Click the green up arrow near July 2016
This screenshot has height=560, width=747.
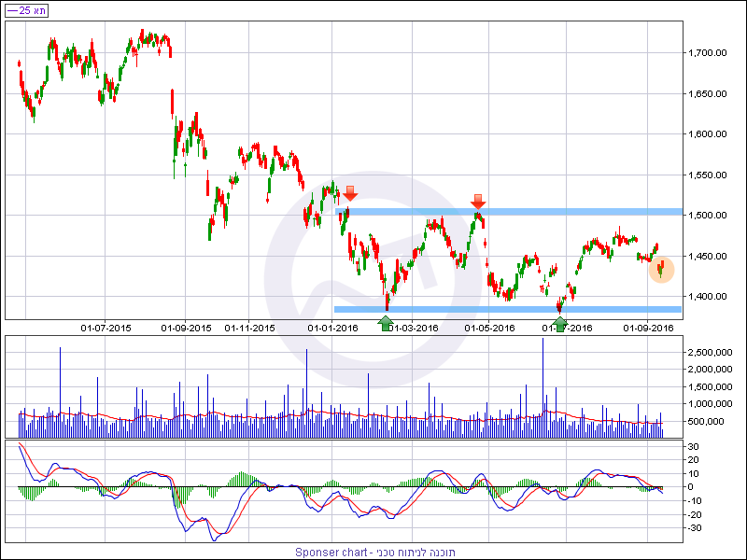coord(559,324)
